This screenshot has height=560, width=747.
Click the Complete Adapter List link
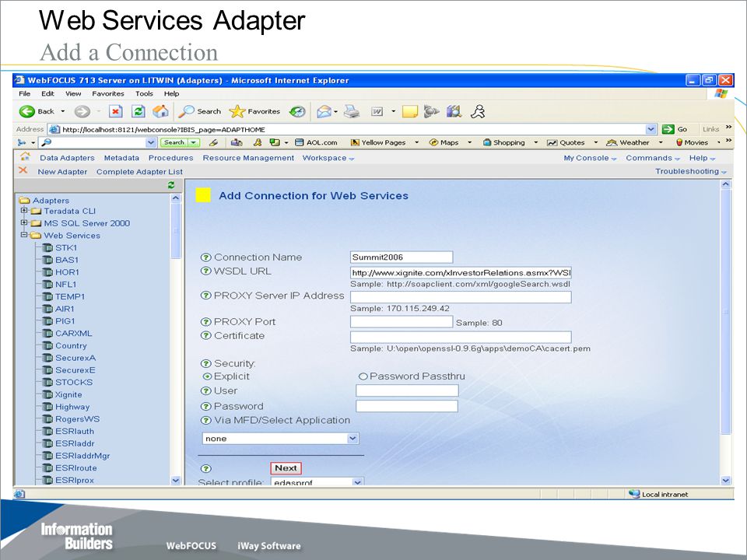pyautogui.click(x=139, y=172)
